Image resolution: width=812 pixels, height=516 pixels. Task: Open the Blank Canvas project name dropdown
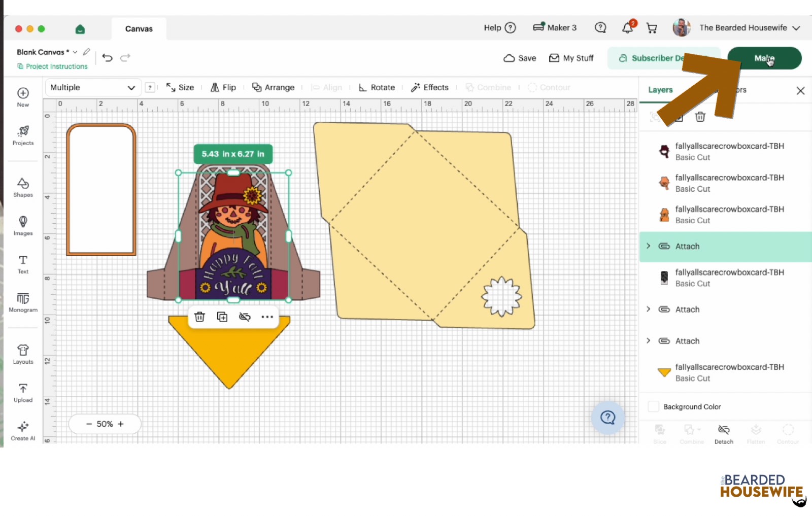point(75,52)
